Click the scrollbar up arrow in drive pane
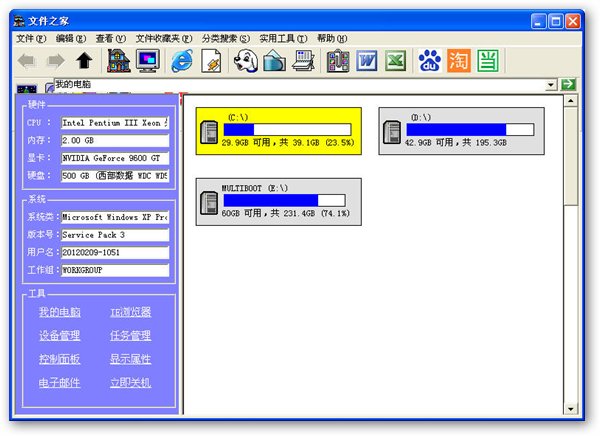Viewport: 600px width, 436px height. [571, 101]
